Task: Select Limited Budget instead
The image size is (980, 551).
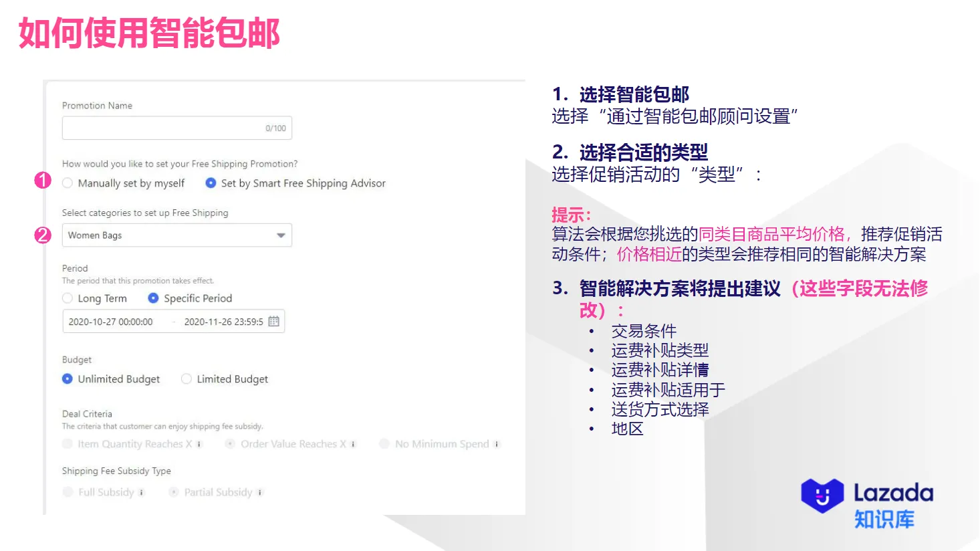Action: [x=186, y=378]
